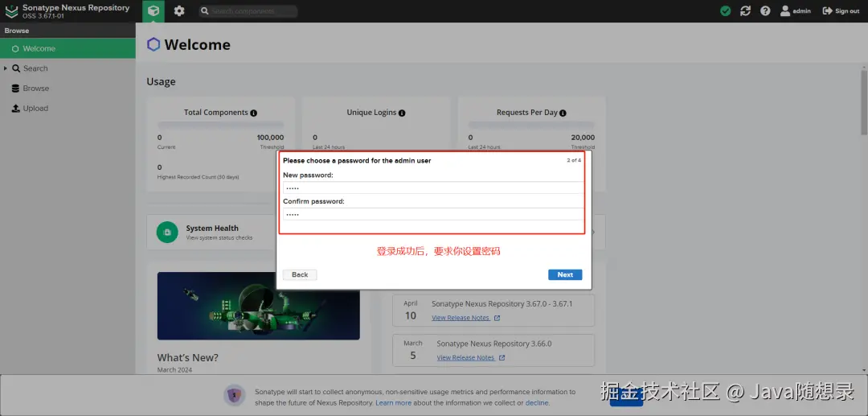Expand the Search tree item arrow
This screenshot has height=416, width=868.
pos(6,68)
